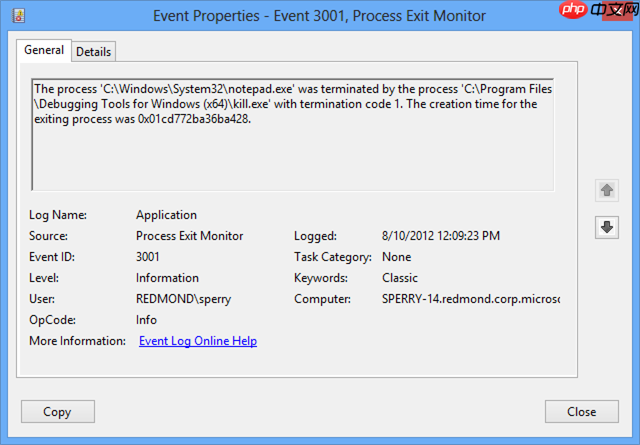Click the 'Computer:' label
Screen dimensions: 640x445
tap(322, 299)
